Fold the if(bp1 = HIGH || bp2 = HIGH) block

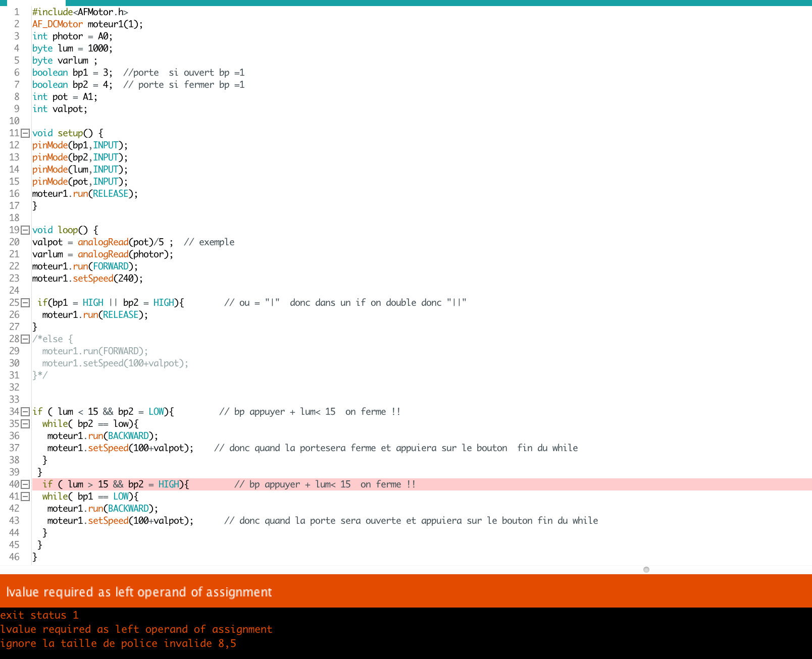(x=25, y=303)
